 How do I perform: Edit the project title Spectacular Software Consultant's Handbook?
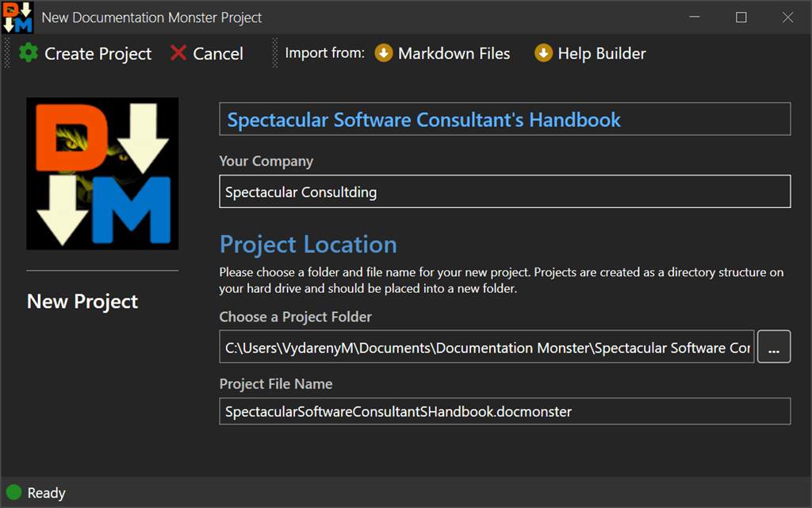pyautogui.click(x=504, y=119)
